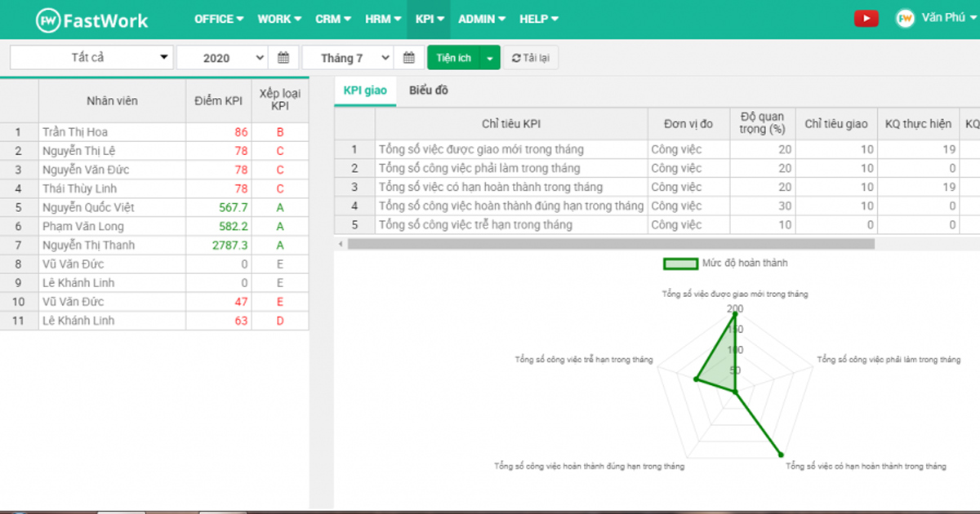This screenshot has width=980, height=514.
Task: Open the YouTube icon link
Action: (x=866, y=19)
